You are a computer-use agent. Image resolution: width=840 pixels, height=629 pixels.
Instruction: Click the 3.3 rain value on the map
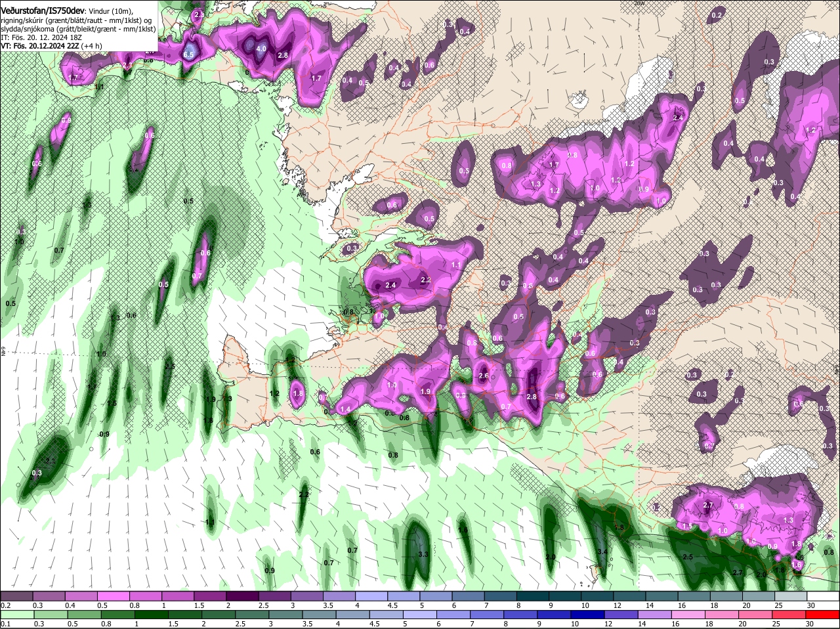(x=423, y=554)
